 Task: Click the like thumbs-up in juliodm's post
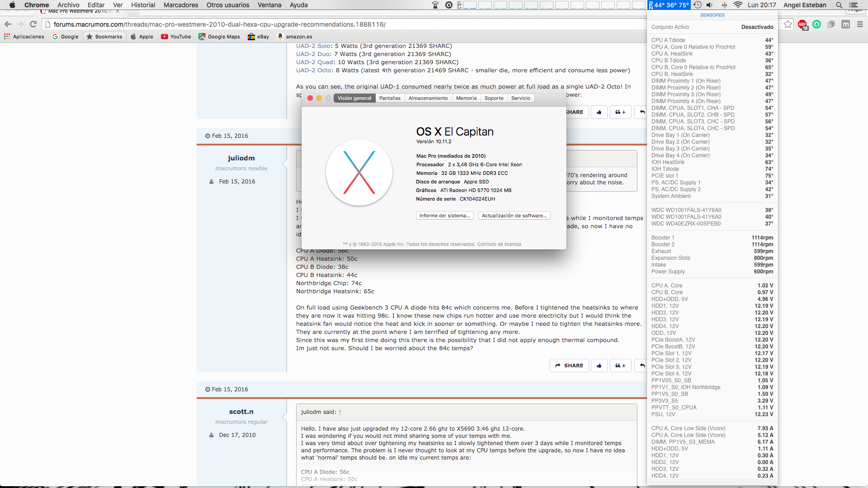tap(599, 366)
